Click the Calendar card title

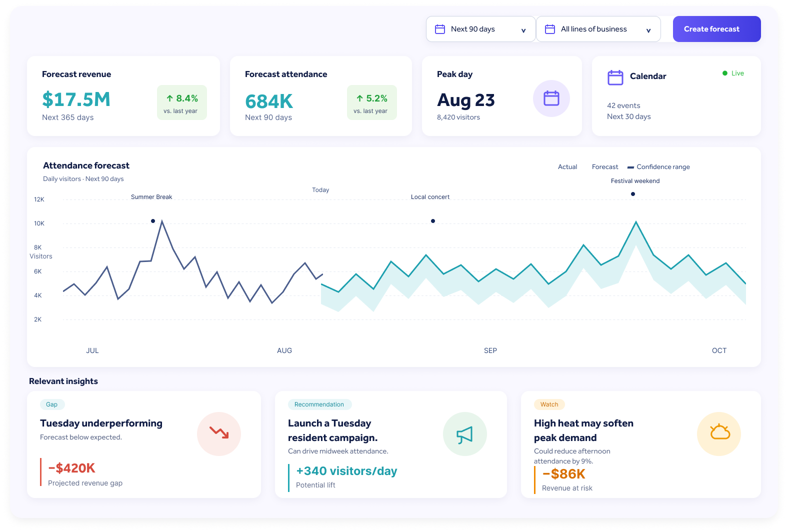(x=648, y=76)
